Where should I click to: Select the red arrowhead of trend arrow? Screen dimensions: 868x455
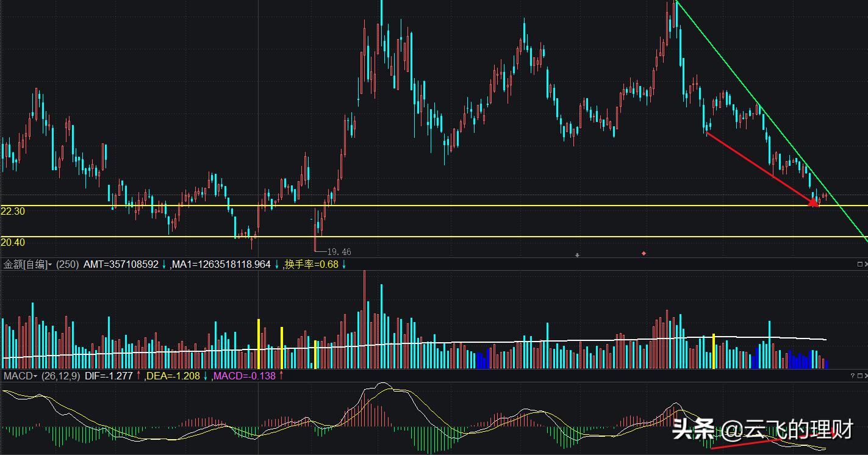[x=814, y=202]
